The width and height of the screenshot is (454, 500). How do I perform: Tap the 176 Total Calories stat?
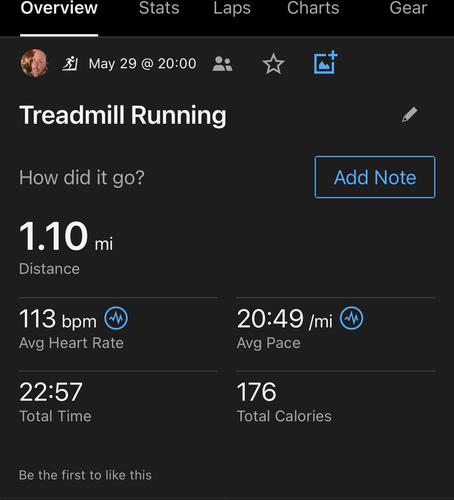(x=284, y=402)
